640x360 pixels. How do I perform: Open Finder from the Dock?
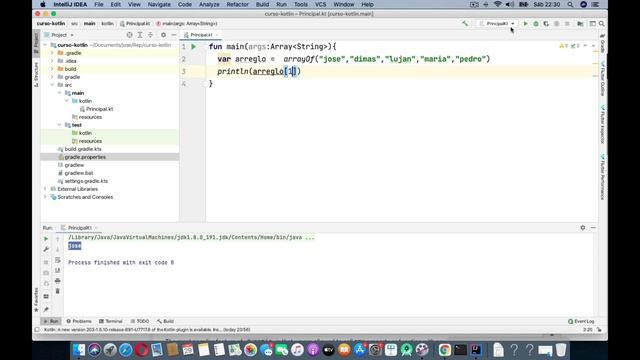(x=79, y=350)
